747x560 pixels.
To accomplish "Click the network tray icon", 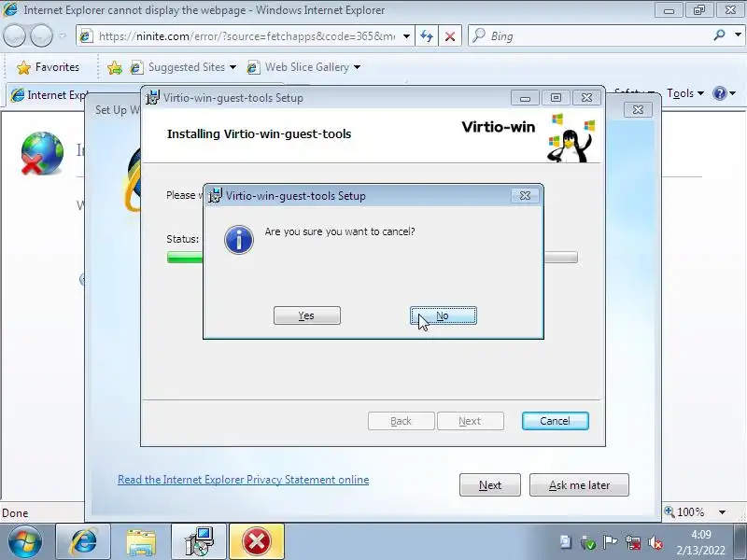I will tap(633, 542).
